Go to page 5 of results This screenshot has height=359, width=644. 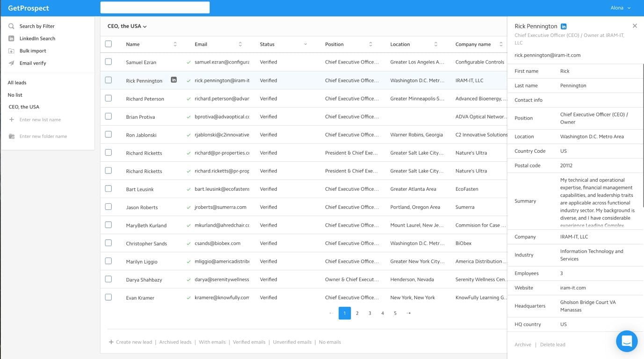coord(395,313)
